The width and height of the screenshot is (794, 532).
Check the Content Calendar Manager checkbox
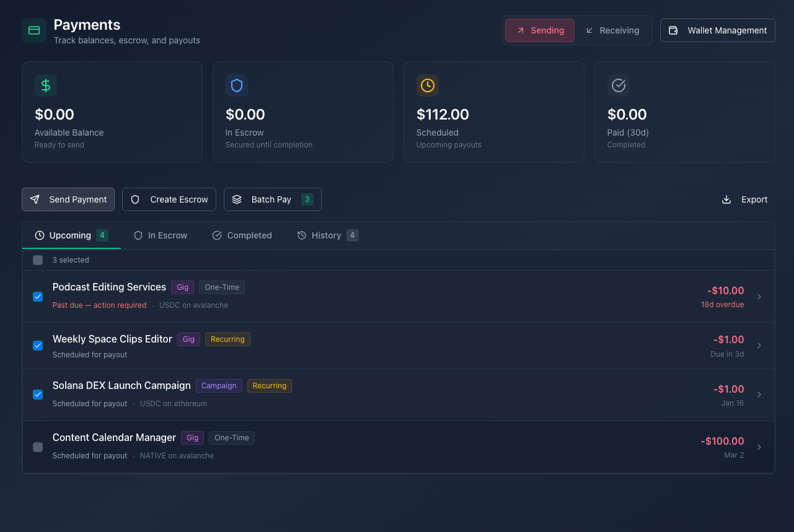click(38, 447)
